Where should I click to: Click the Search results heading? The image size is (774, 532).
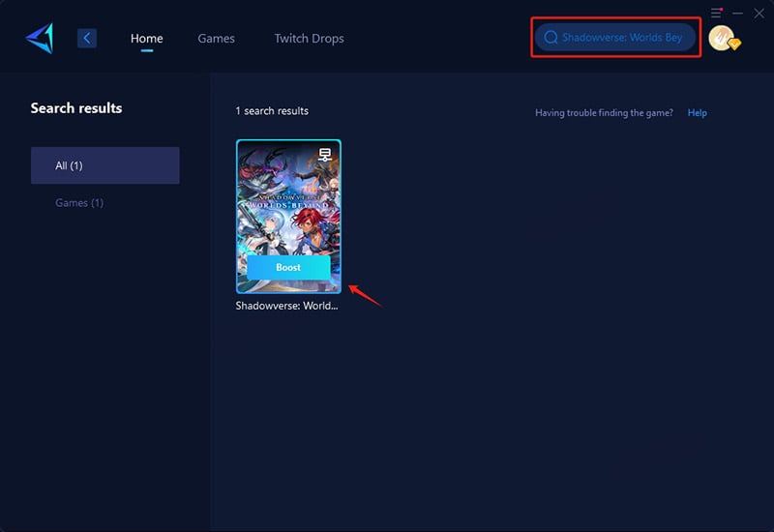76,108
